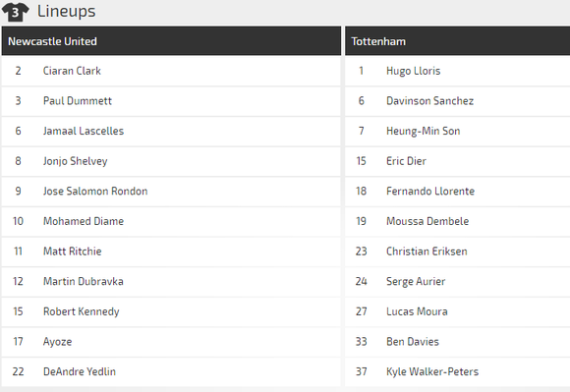Click on Jamaal Lascelles

pos(84,131)
